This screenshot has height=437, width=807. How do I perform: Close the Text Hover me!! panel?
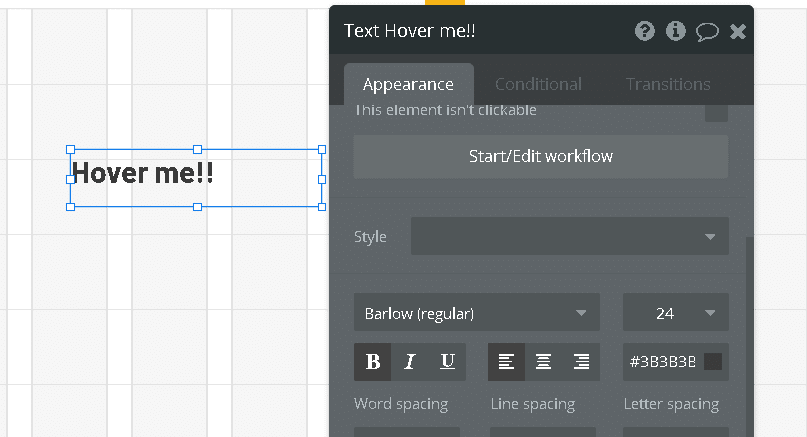(x=738, y=32)
